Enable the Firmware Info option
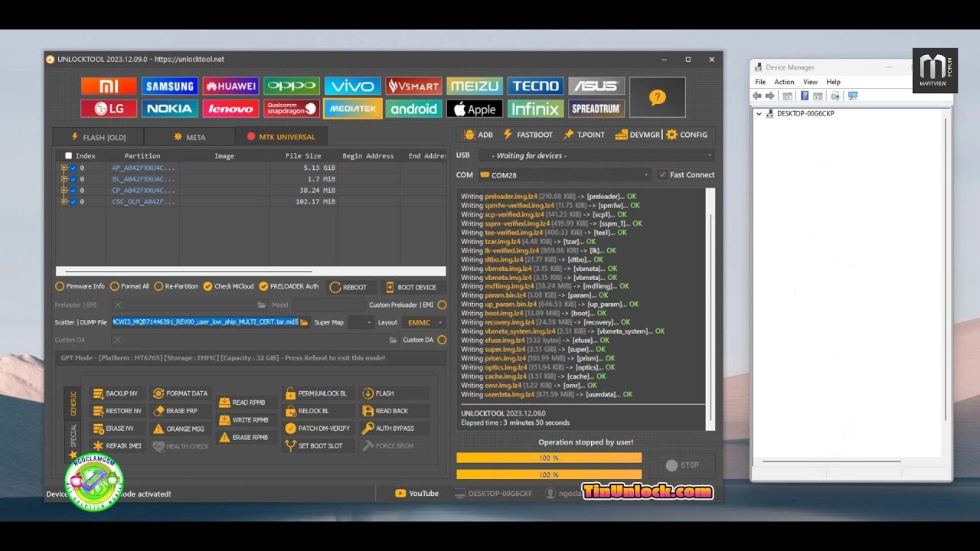Viewport: 980px width, 551px height. click(x=80, y=286)
